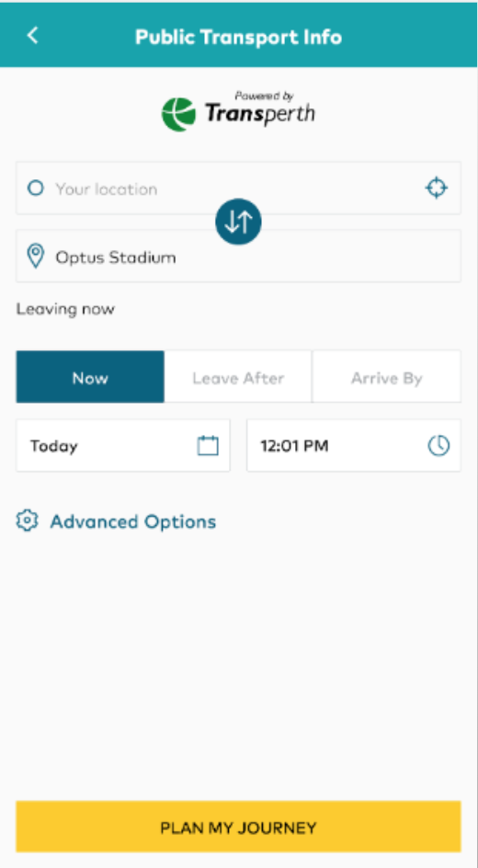
Task: Tap the crosshair current-location icon
Action: coord(436,188)
